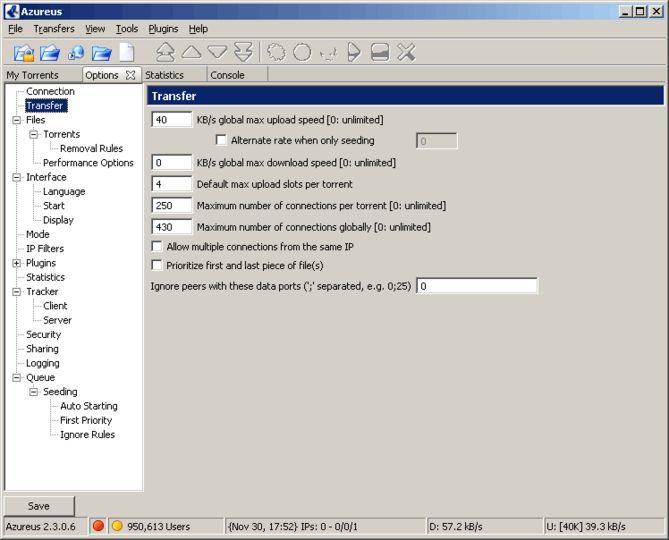Viewport: 669px width, 540px height.
Task: Select Performance Options in the tree
Action: (x=88, y=163)
